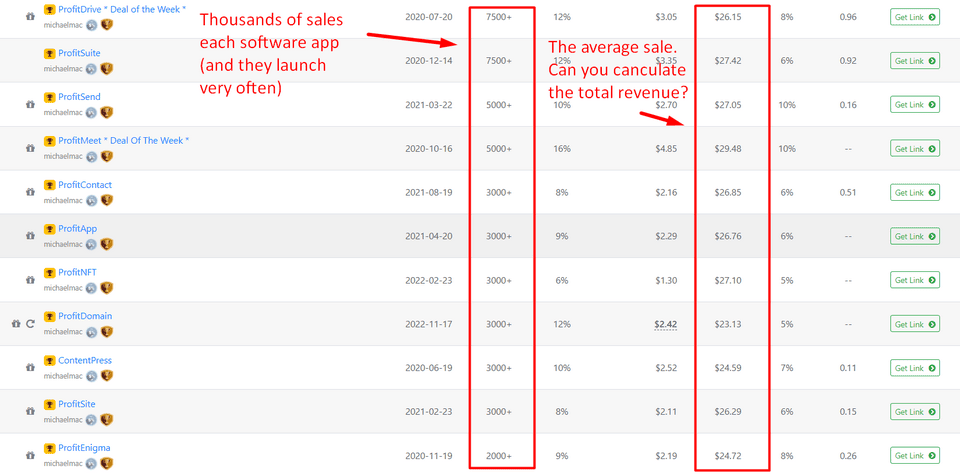Click the yellow trophy icon beside ProfitSend
This screenshot has height=475, width=960.
click(50, 97)
